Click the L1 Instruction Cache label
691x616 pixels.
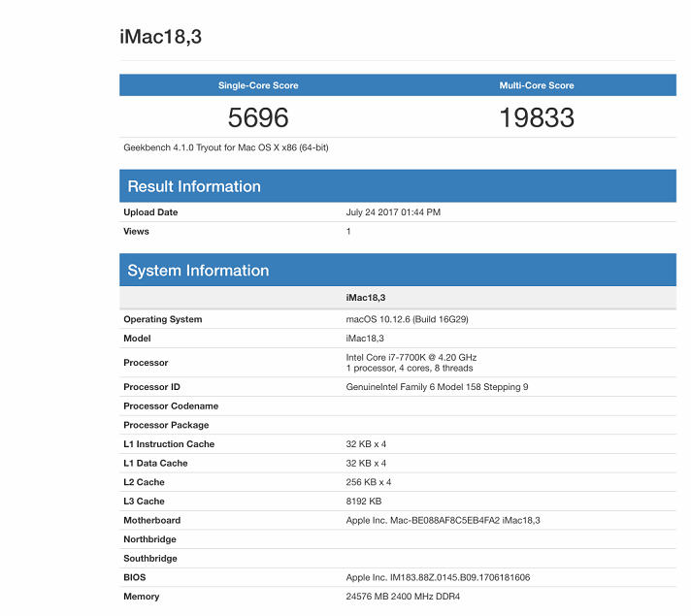point(169,444)
